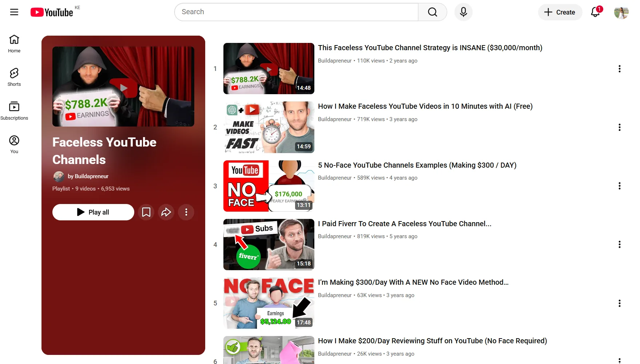Share the playlist
The image size is (640, 364).
[166, 212]
